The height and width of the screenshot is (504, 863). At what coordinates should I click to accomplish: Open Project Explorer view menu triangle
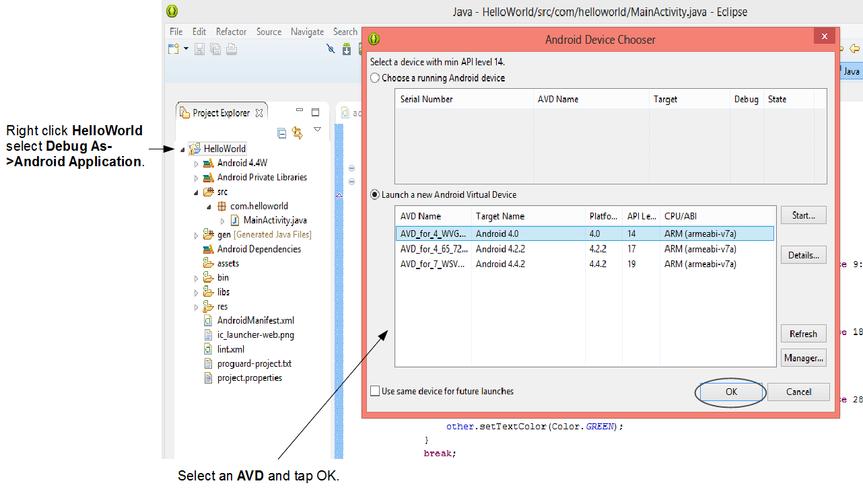coord(317,129)
